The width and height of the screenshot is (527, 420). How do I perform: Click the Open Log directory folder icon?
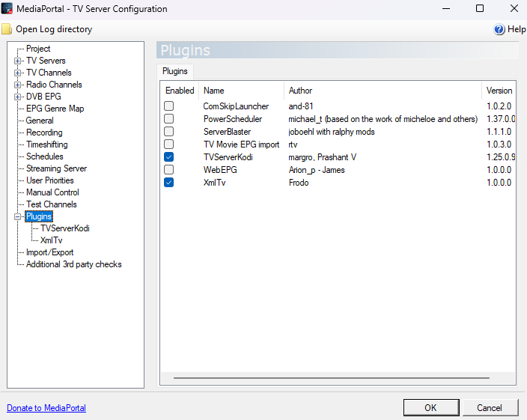pos(7,29)
